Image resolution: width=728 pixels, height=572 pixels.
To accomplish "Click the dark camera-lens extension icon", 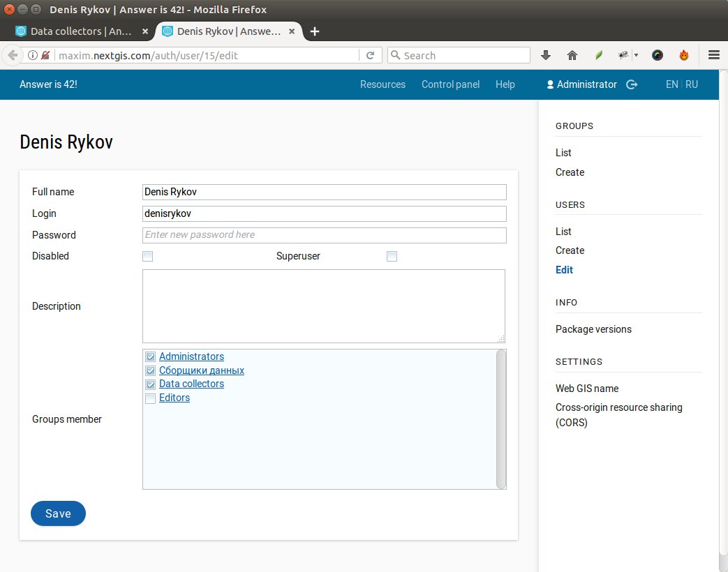I will click(657, 54).
